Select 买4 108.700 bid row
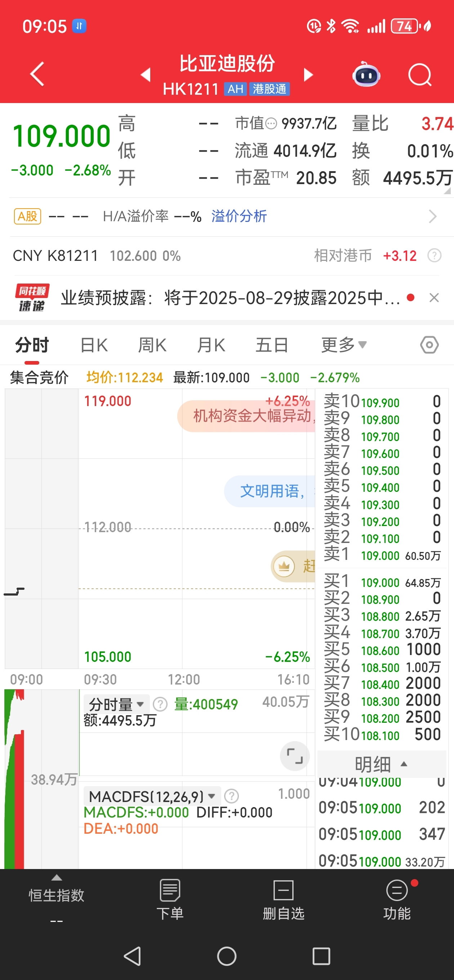Screen dimensions: 454x980 (x=382, y=633)
